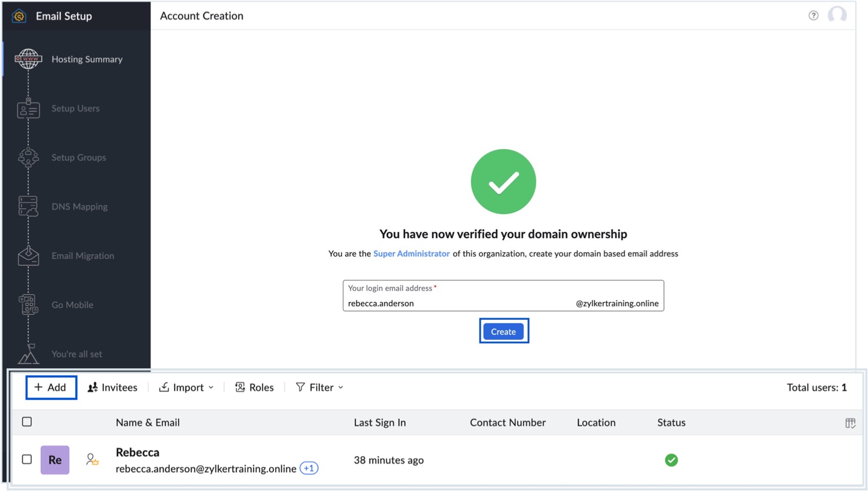868x491 pixels.
Task: Click the Email Migration envelope icon
Action: pyautogui.click(x=28, y=255)
